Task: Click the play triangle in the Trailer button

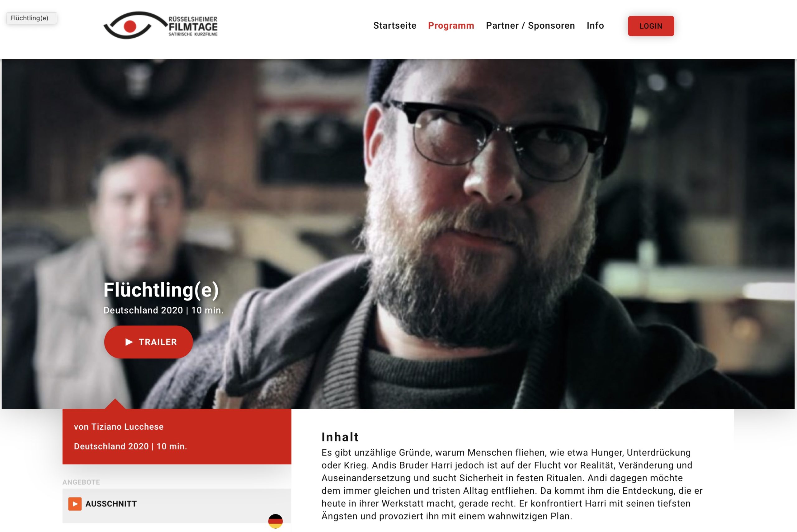Action: (x=129, y=342)
